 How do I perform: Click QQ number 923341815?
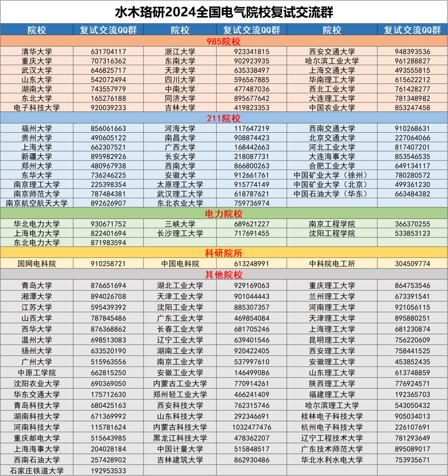[x=252, y=51]
